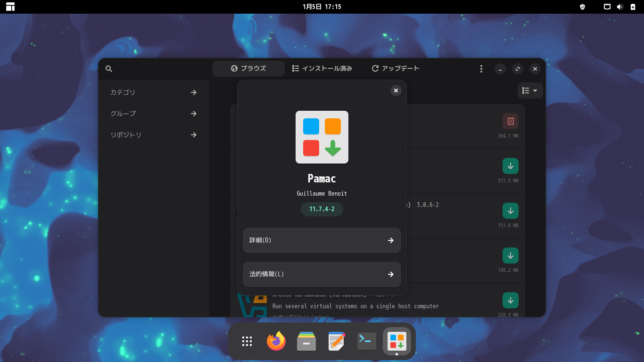Click the "377.5 MB" size label
This screenshot has width=644, height=362.
point(508,181)
